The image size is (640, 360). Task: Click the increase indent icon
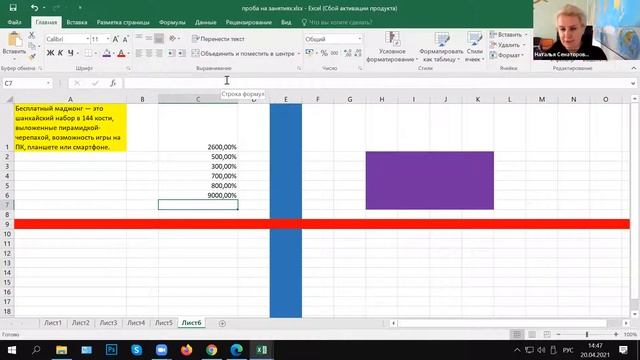(182, 53)
